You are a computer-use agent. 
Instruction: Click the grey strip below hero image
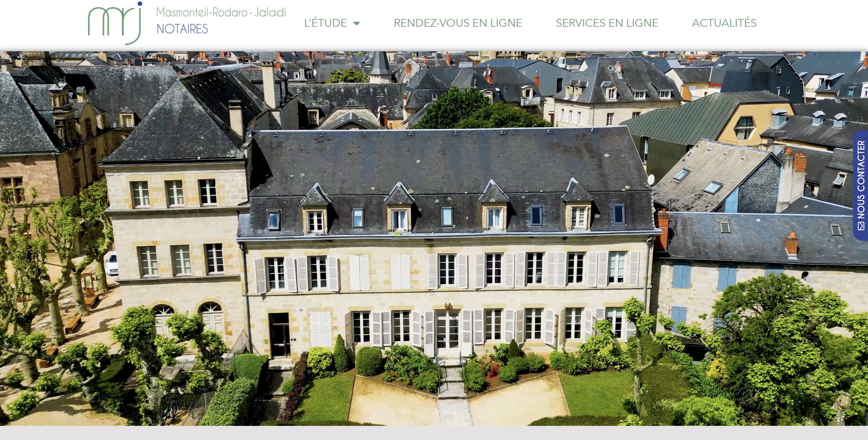tap(434, 433)
